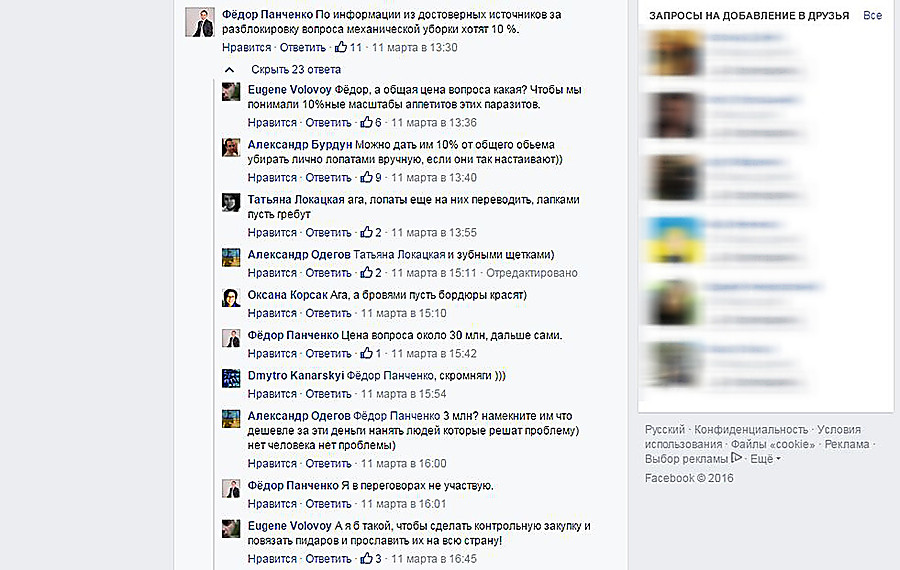Open Отредактировано edit history link

532,273
